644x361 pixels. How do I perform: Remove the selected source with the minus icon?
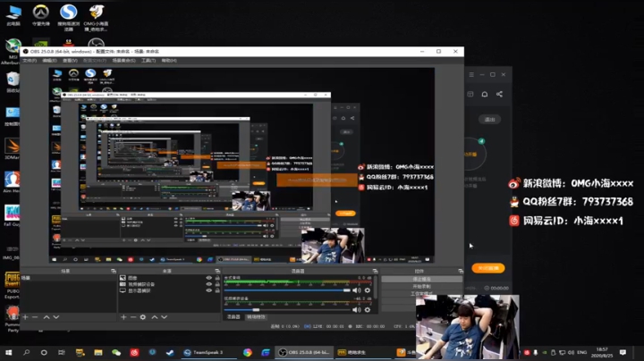(x=133, y=317)
